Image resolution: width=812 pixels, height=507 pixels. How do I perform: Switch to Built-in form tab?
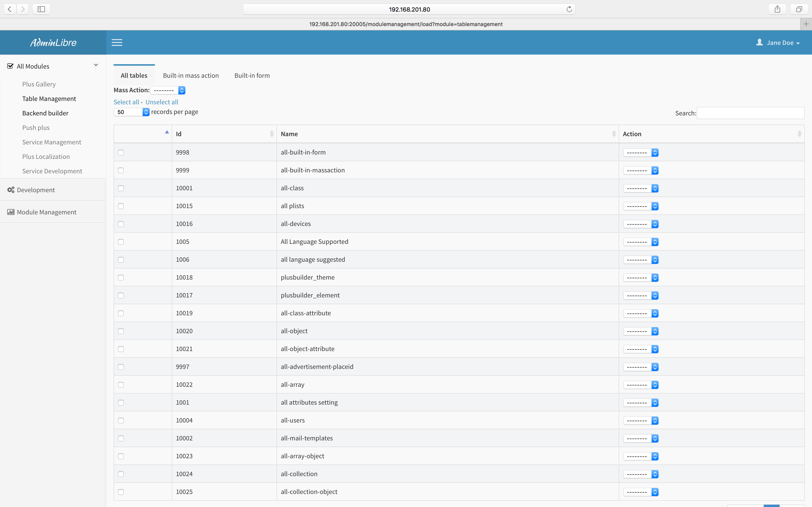click(252, 75)
